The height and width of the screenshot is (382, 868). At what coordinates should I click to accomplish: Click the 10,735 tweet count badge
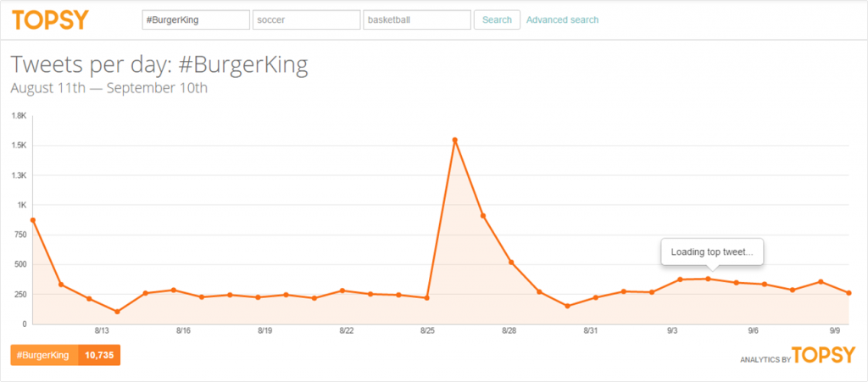100,356
